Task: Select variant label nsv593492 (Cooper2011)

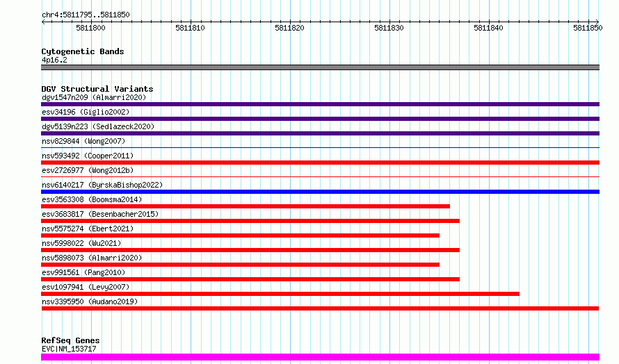Action: 88,156
